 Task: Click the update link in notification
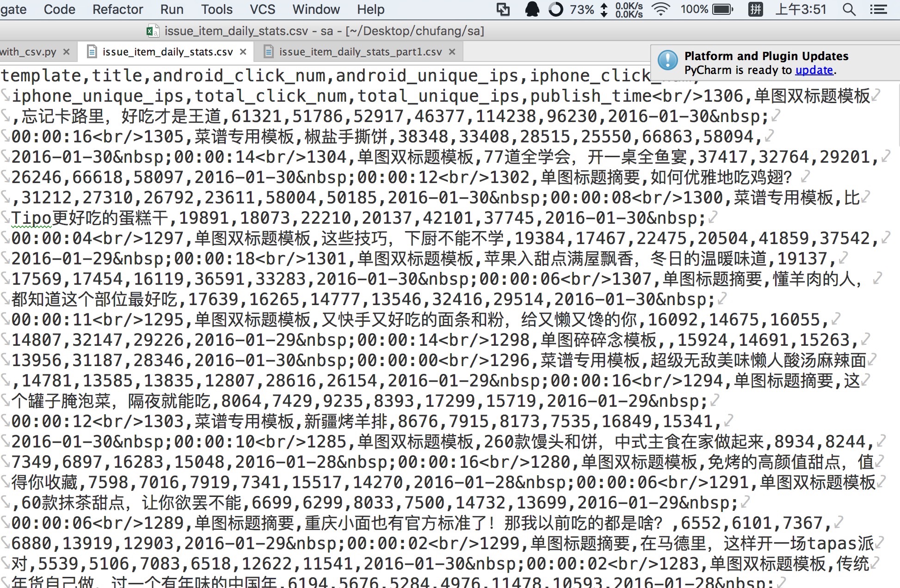[814, 70]
